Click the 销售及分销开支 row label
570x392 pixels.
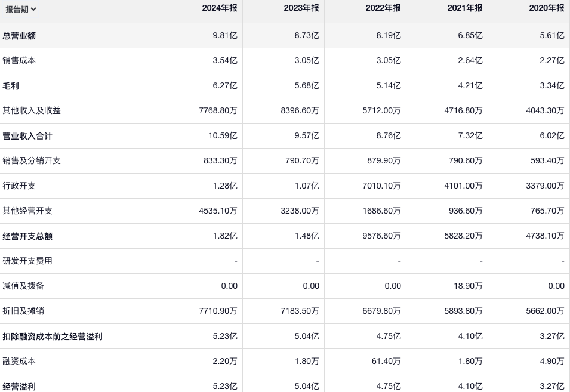(32, 161)
